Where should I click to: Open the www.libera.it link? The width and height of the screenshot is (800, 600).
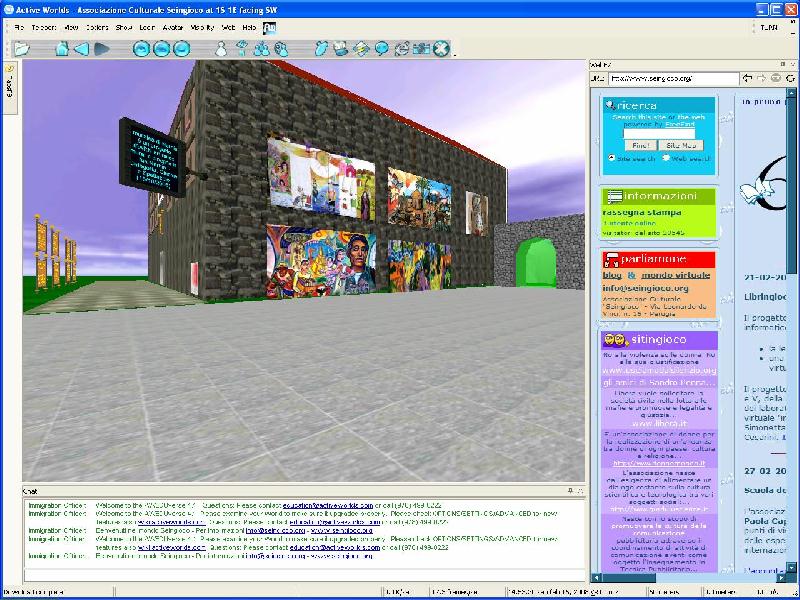pyautogui.click(x=659, y=423)
